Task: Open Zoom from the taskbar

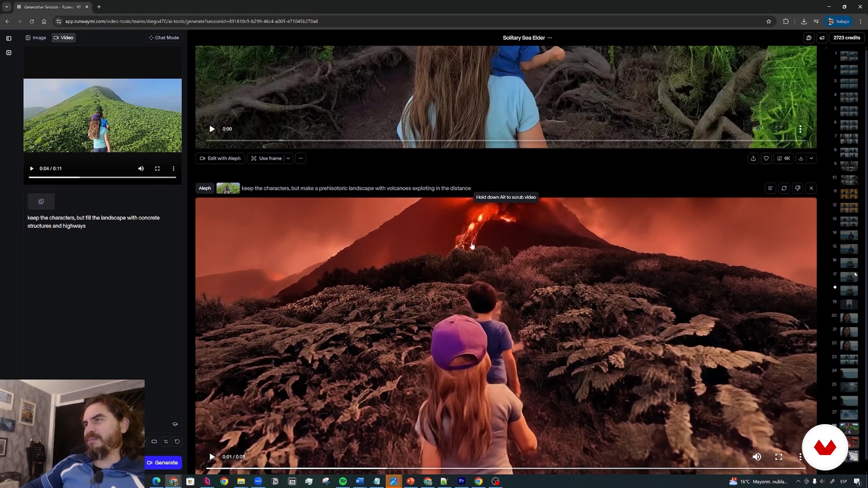Action: pyautogui.click(x=258, y=481)
